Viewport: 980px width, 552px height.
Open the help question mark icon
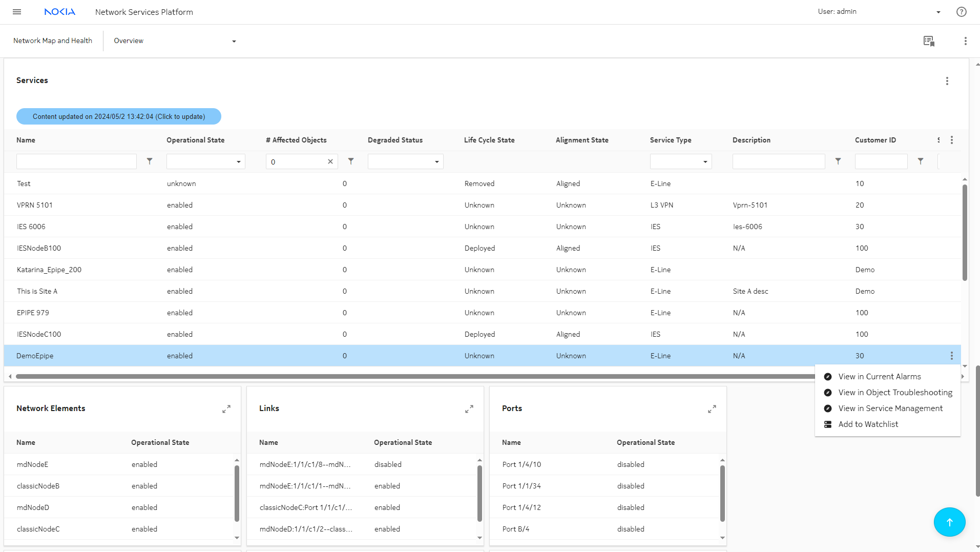click(x=961, y=12)
